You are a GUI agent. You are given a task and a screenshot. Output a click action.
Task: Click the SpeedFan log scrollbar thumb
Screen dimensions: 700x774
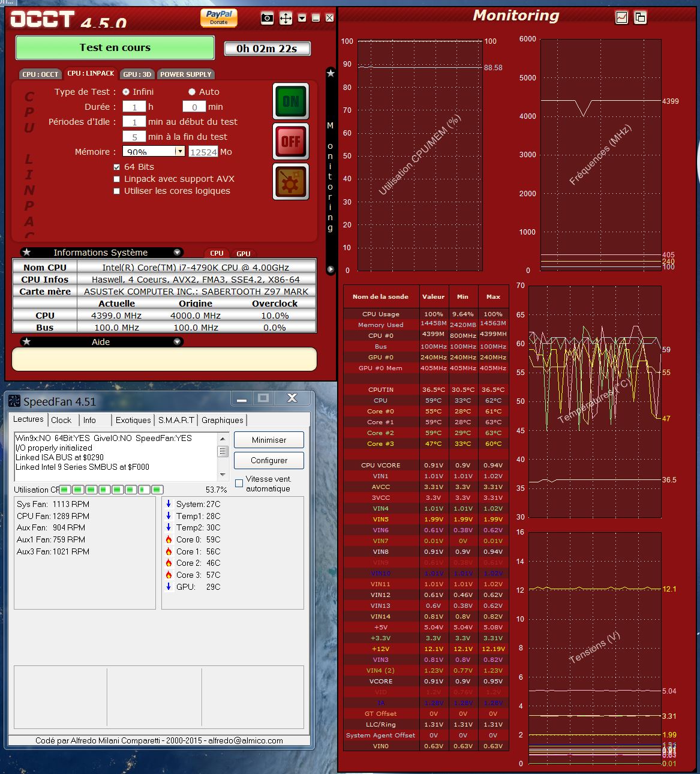223,451
